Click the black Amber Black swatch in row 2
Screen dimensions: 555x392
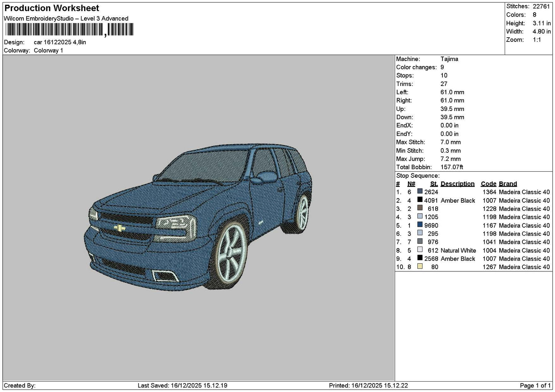(420, 200)
